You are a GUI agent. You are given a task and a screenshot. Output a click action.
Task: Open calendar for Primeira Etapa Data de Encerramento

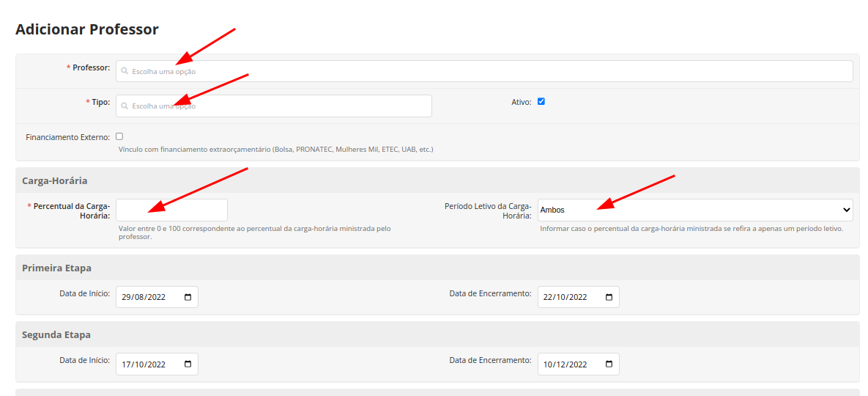point(609,298)
